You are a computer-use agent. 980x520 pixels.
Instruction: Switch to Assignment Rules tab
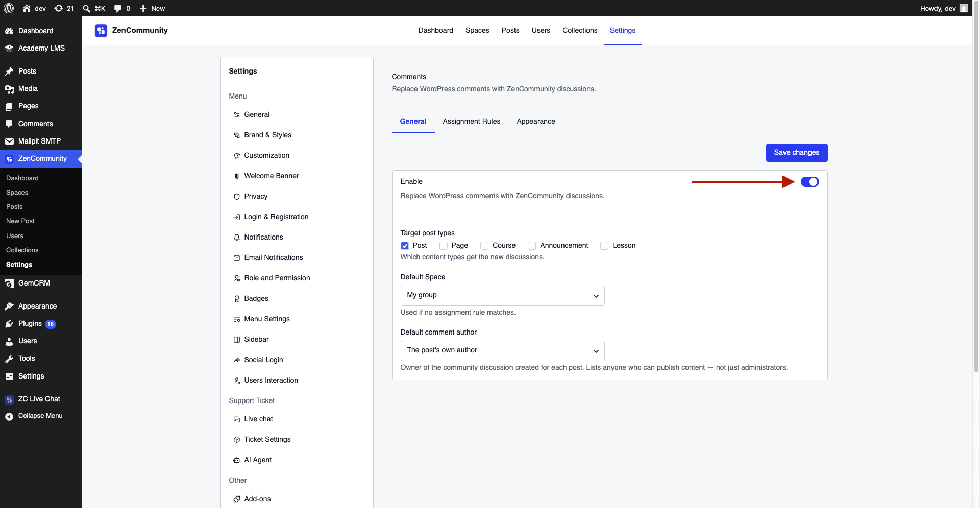click(472, 122)
